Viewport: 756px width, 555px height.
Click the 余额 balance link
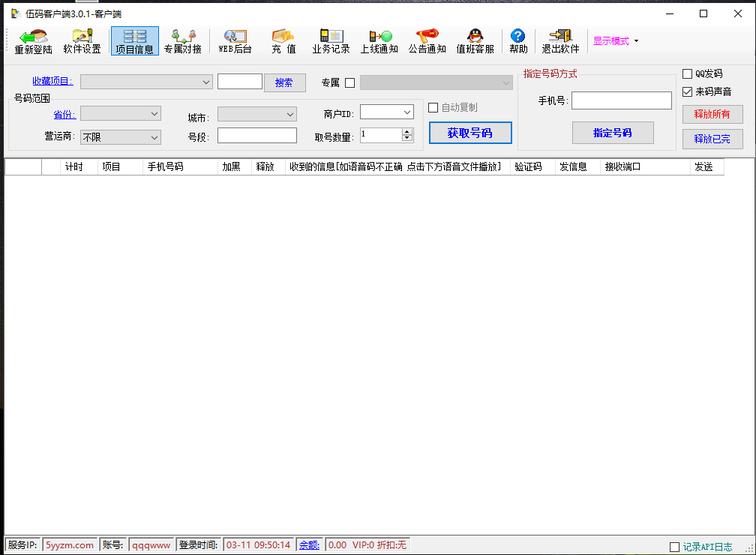[309, 545]
